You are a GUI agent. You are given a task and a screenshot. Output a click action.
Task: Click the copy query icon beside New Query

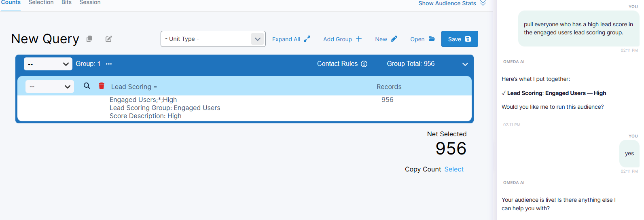(89, 39)
